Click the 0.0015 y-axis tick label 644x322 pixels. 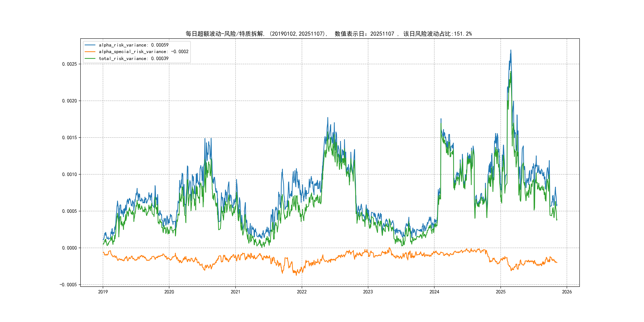(69, 138)
